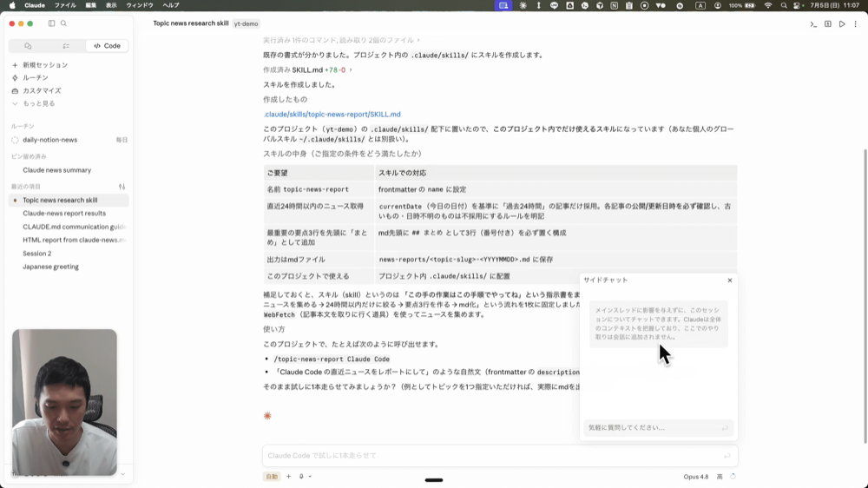The image size is (868, 488).
Task: Click the main prompt send arrow
Action: tap(727, 456)
